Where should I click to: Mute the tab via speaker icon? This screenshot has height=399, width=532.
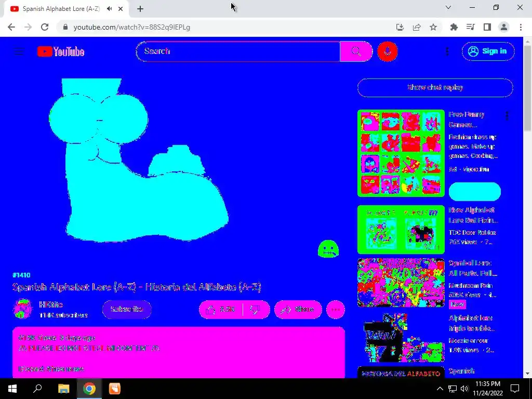tap(109, 9)
